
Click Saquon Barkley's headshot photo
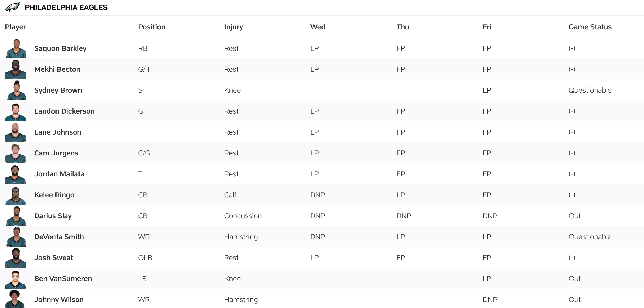(x=16, y=48)
